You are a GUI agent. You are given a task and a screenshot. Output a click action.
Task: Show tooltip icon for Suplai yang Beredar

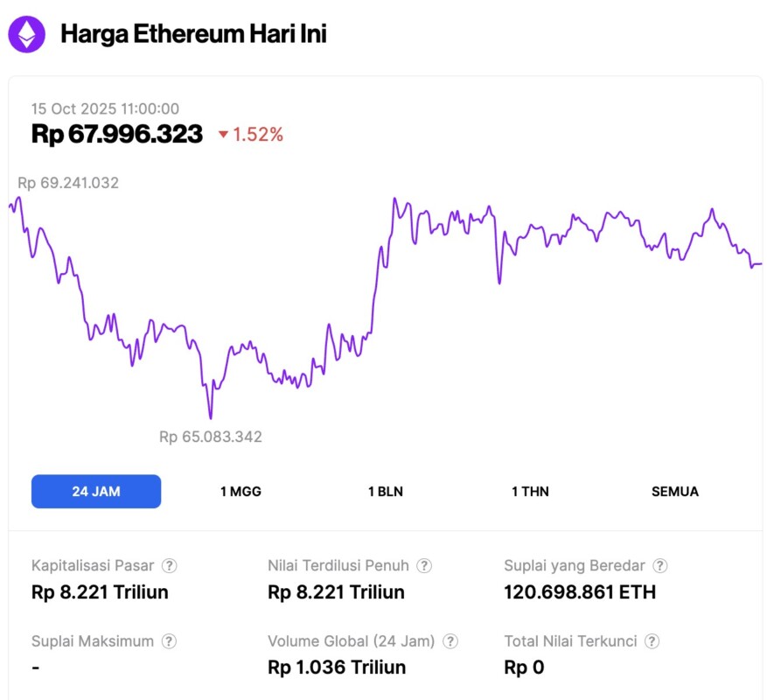661,566
